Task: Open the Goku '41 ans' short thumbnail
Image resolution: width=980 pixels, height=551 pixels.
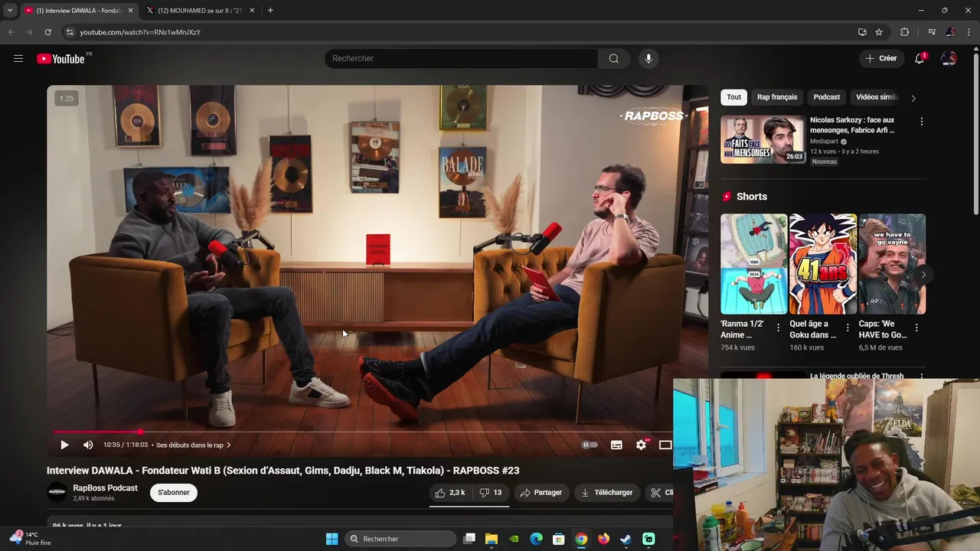Action: coord(823,264)
